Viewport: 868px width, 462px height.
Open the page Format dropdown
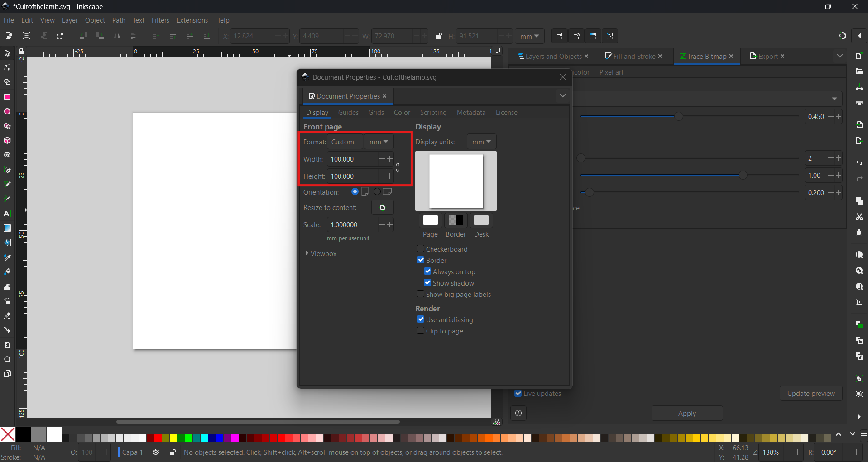(x=345, y=142)
